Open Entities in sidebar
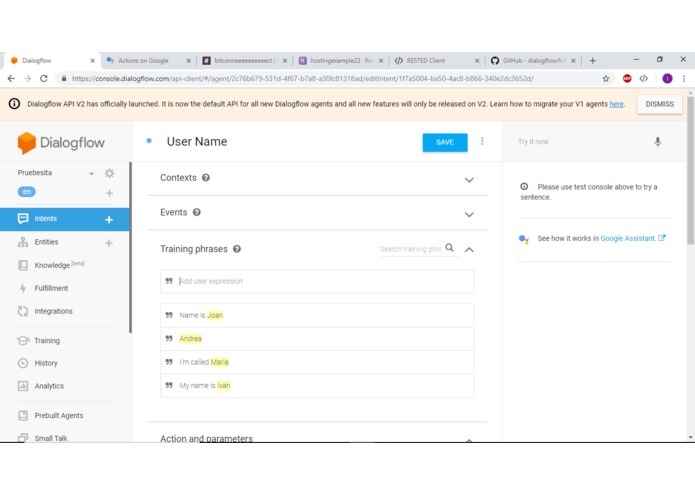Image resolution: width=695 pixels, height=494 pixels. pyautogui.click(x=46, y=242)
